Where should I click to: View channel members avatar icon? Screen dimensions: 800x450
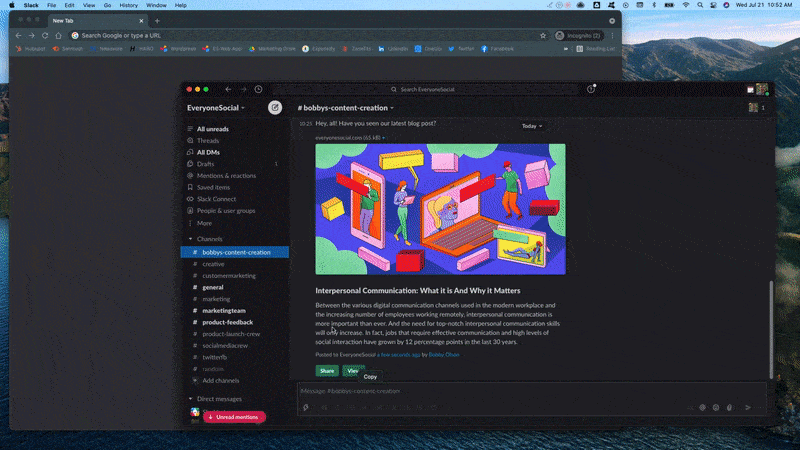pos(753,108)
